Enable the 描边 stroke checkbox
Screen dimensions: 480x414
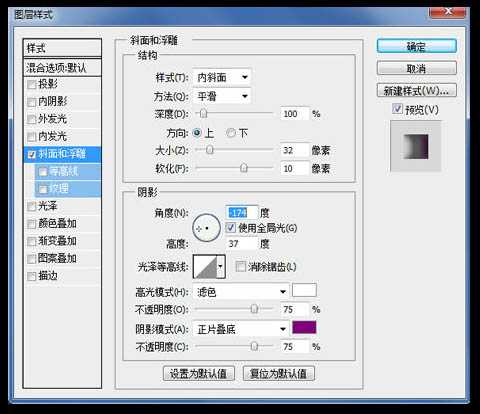tap(32, 276)
